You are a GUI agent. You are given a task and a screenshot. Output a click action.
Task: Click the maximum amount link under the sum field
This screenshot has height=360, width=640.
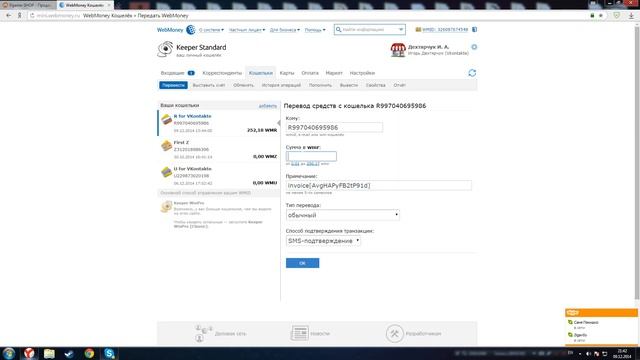tap(313, 164)
